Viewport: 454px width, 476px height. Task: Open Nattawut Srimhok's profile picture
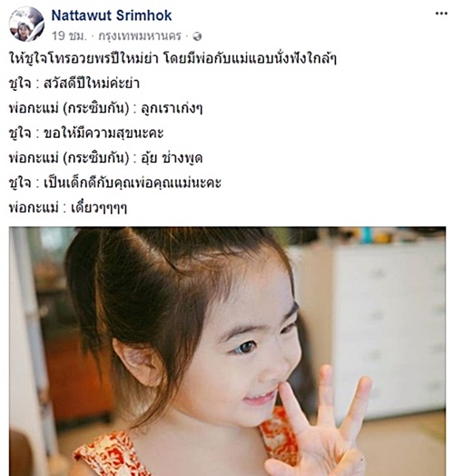coord(26,24)
